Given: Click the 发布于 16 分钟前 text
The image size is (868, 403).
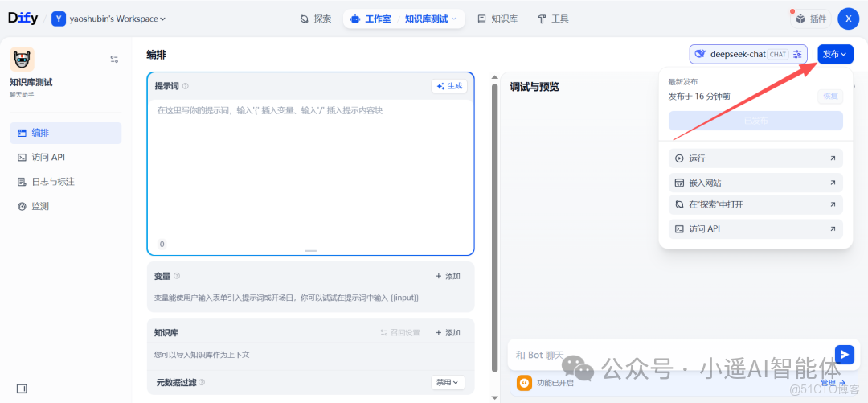Looking at the screenshot, I should [698, 96].
